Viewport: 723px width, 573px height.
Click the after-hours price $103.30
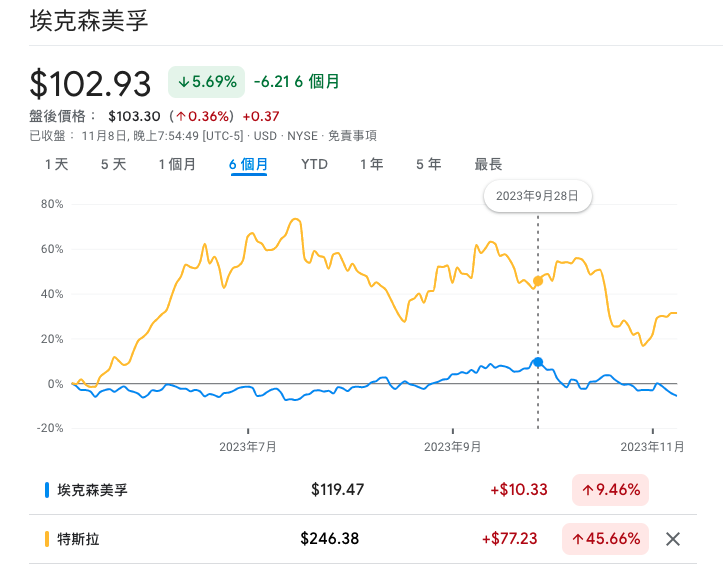[134, 116]
